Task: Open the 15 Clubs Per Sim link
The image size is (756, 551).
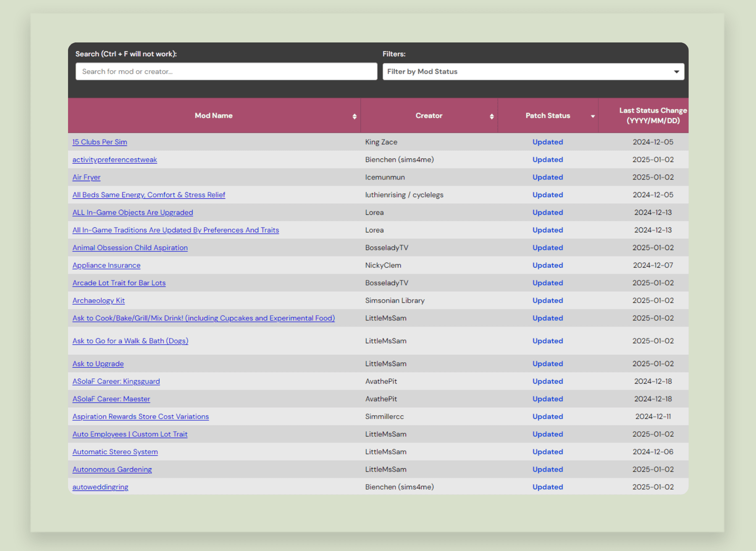Action: pos(100,142)
